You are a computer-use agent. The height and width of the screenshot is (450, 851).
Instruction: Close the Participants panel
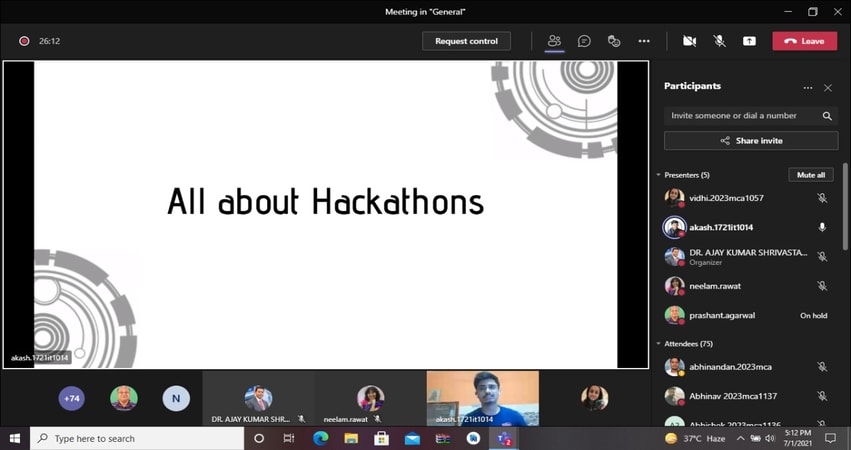coord(828,88)
